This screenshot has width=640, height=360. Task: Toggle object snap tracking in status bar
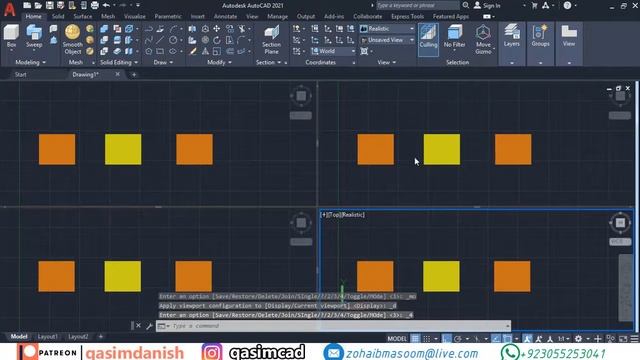pos(496,338)
